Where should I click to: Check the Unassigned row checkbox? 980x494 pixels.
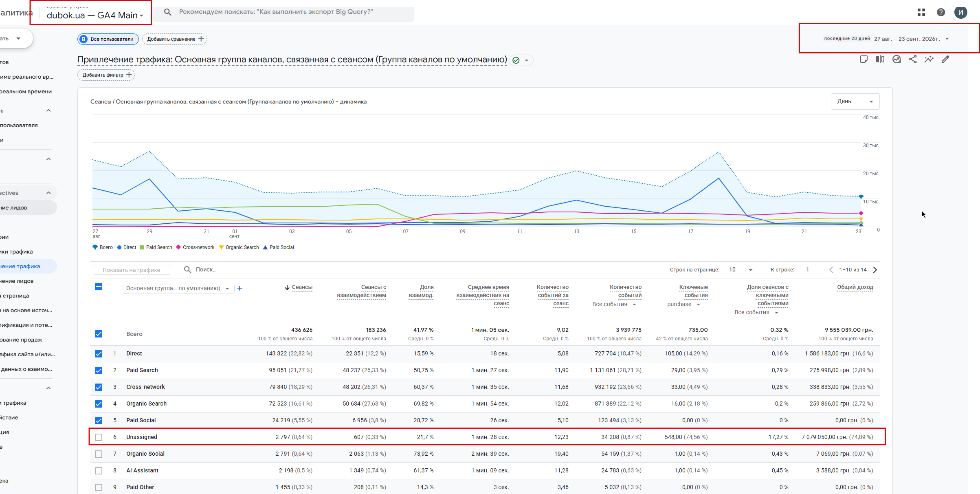[99, 437]
